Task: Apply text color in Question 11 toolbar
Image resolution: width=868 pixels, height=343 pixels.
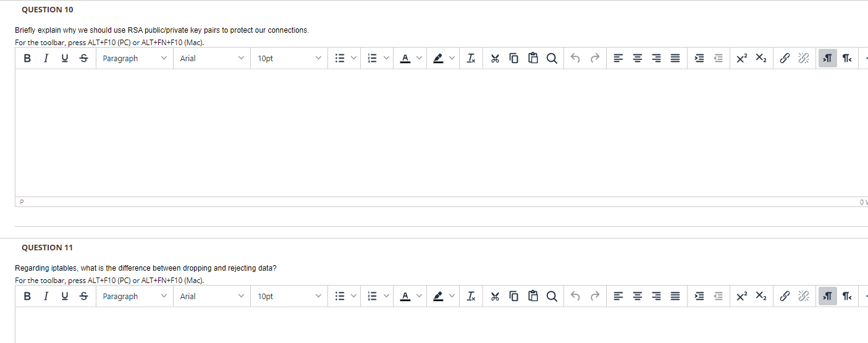Action: click(405, 296)
